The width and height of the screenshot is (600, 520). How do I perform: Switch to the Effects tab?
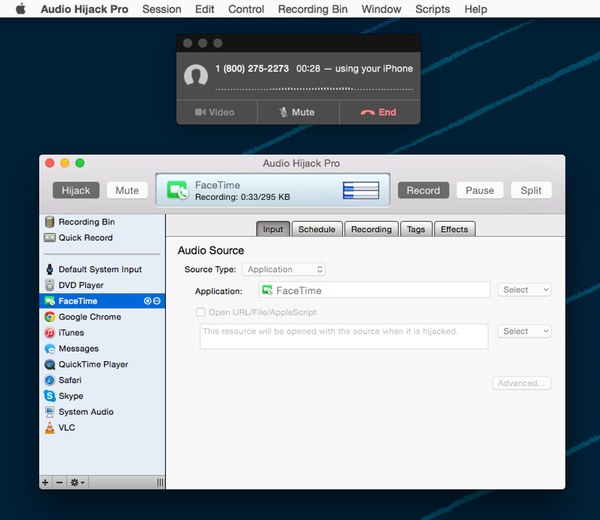(x=454, y=229)
